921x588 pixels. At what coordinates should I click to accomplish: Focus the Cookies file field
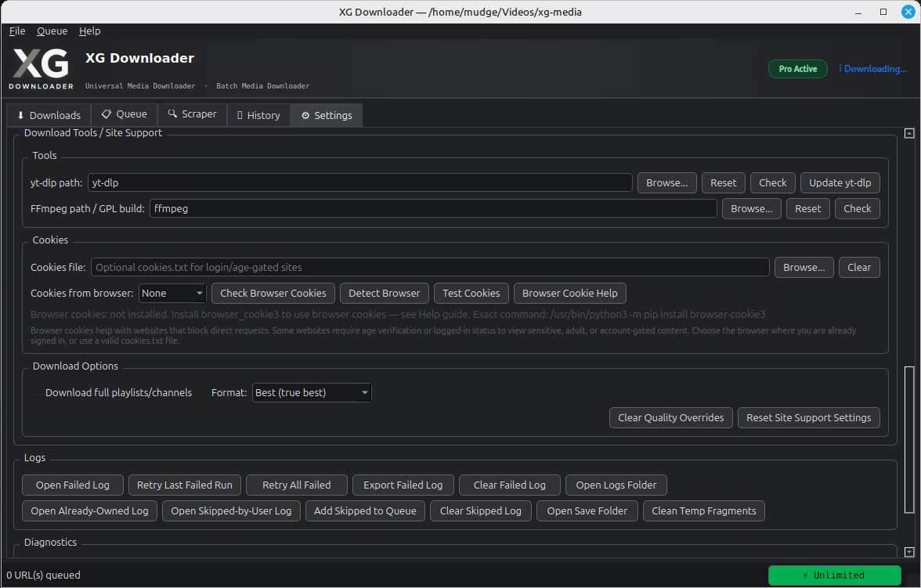pos(430,267)
